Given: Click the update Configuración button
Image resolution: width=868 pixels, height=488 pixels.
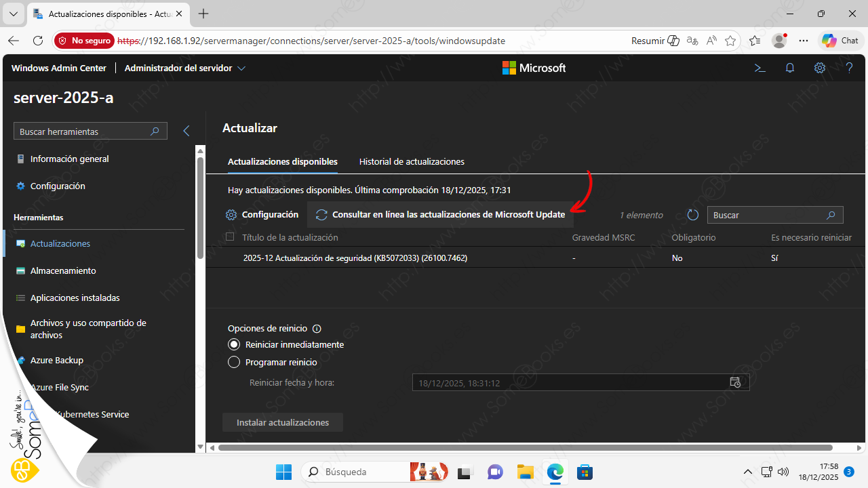Looking at the screenshot, I should (262, 215).
